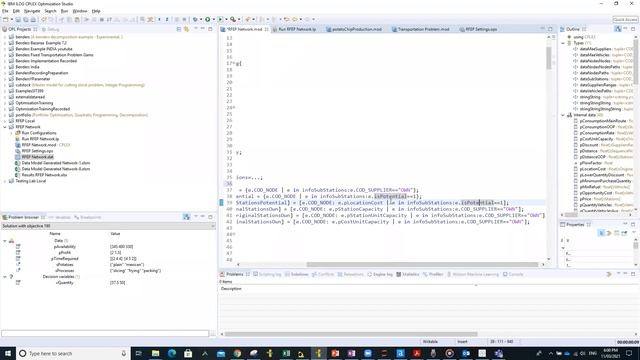Open the Engine log tab
This screenshot has height=360, width=640.
(380, 274)
